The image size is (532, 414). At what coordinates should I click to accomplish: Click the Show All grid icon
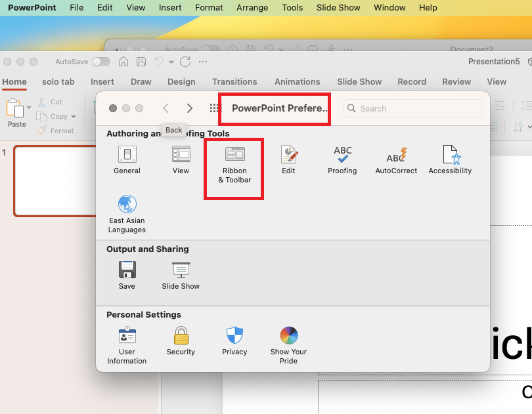pos(215,108)
